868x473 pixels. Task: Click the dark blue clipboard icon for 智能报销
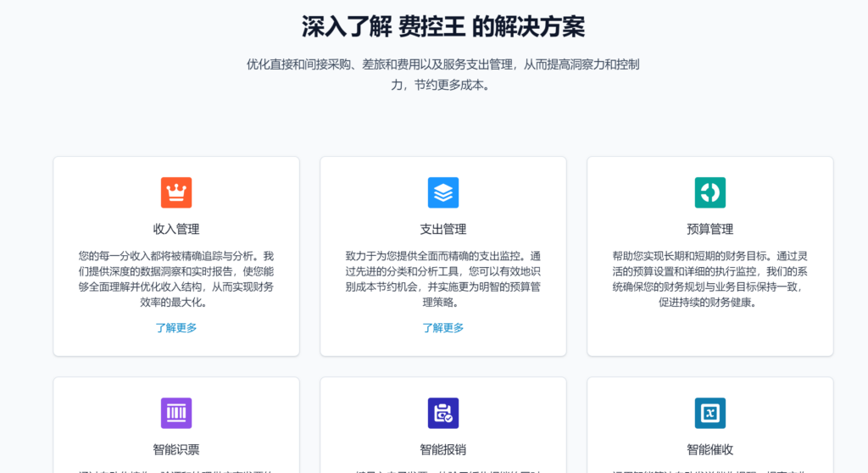[x=442, y=413]
